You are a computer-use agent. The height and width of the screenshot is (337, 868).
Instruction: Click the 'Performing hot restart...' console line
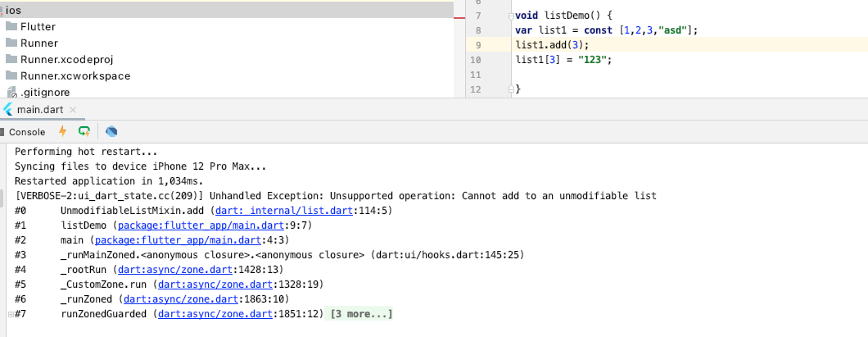[x=86, y=152]
